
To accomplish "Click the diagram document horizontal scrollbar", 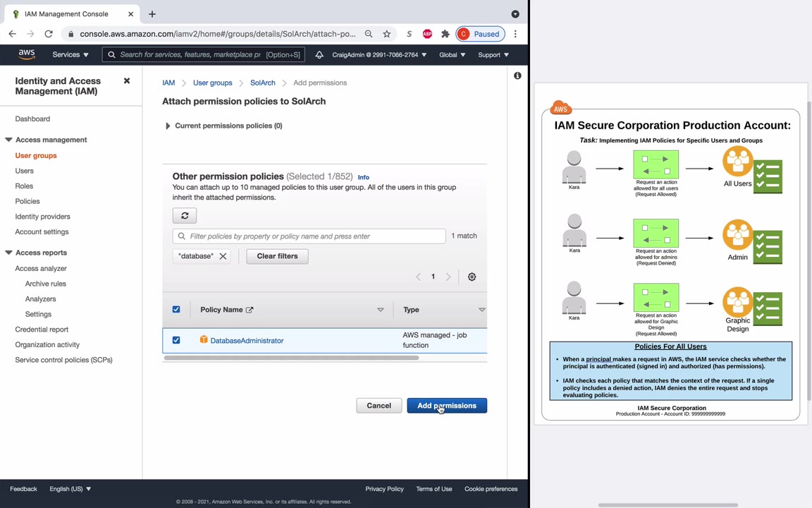I will pos(668,504).
